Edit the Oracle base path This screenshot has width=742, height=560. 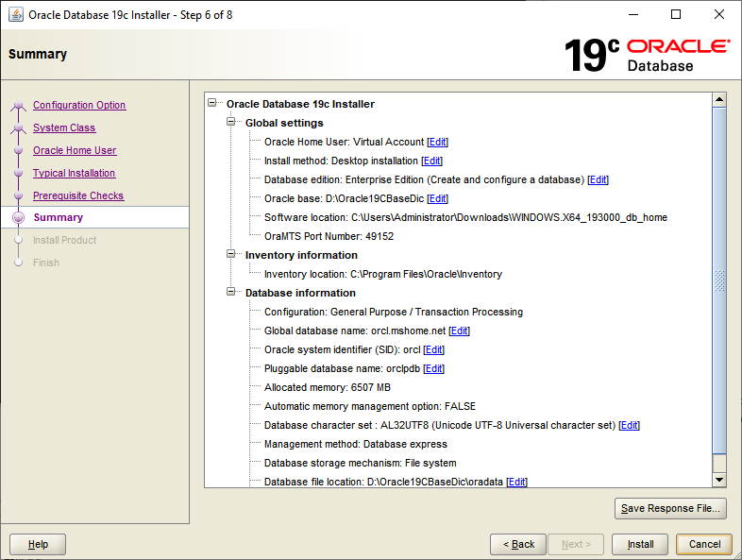[x=437, y=199]
